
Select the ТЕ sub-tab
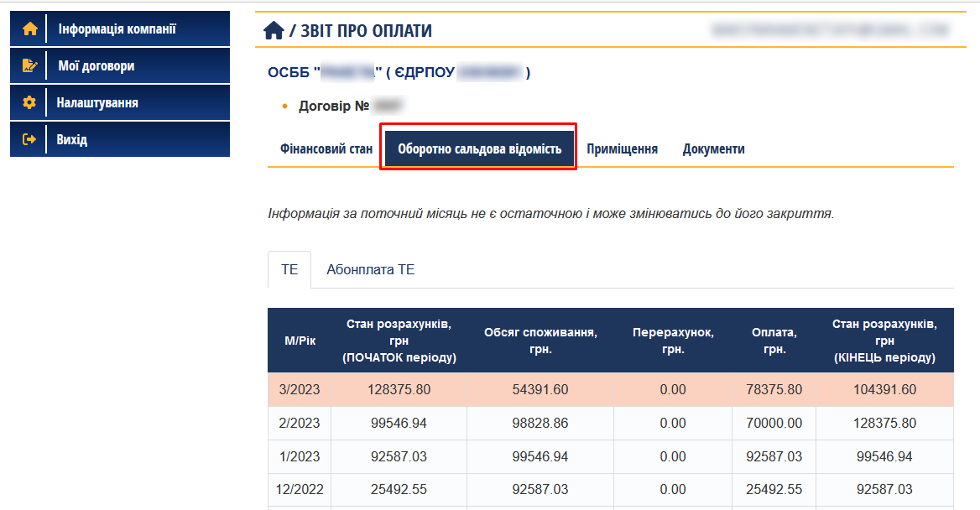tap(289, 270)
